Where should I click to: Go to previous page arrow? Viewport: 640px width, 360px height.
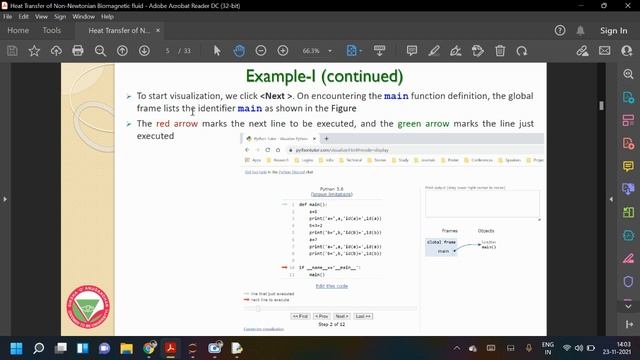(x=122, y=51)
